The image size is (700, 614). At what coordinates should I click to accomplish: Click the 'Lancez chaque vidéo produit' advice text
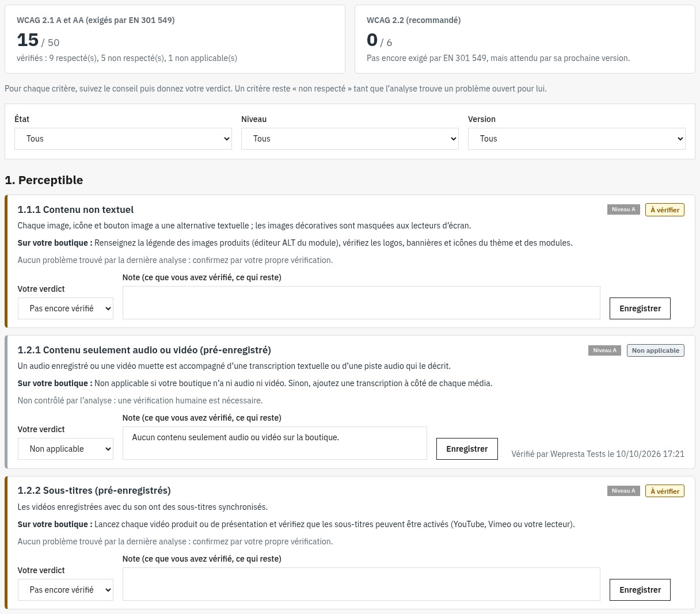334,524
